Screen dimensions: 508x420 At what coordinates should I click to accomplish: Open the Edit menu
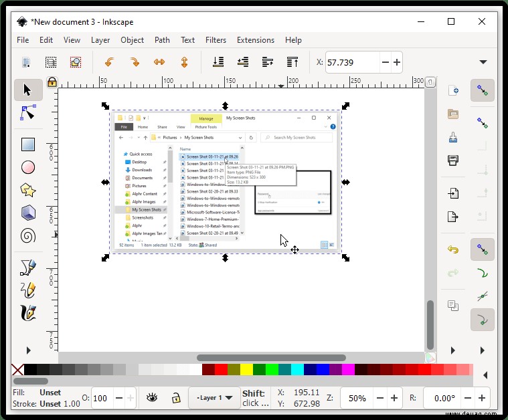(x=46, y=40)
